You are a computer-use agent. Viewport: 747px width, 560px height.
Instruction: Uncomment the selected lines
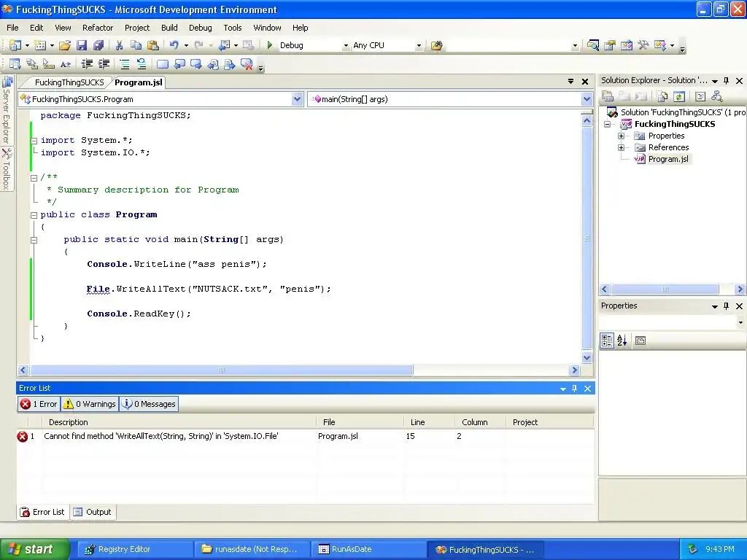pyautogui.click(x=142, y=64)
